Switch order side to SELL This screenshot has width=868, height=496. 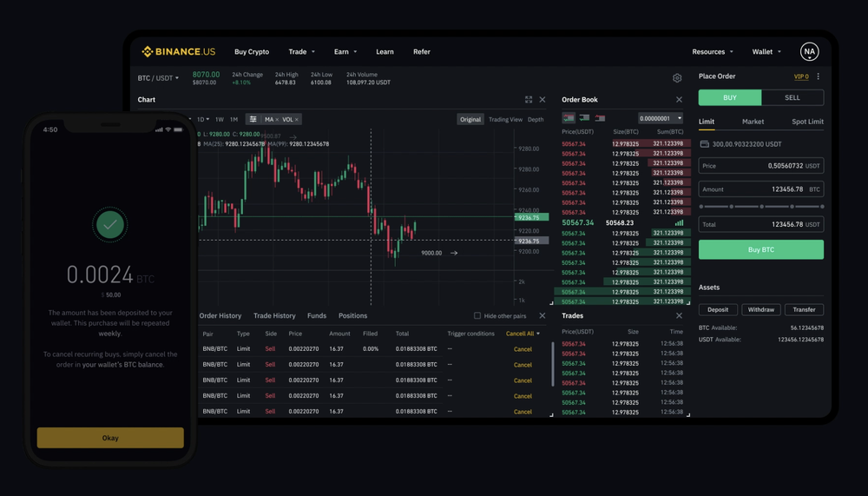click(x=792, y=97)
